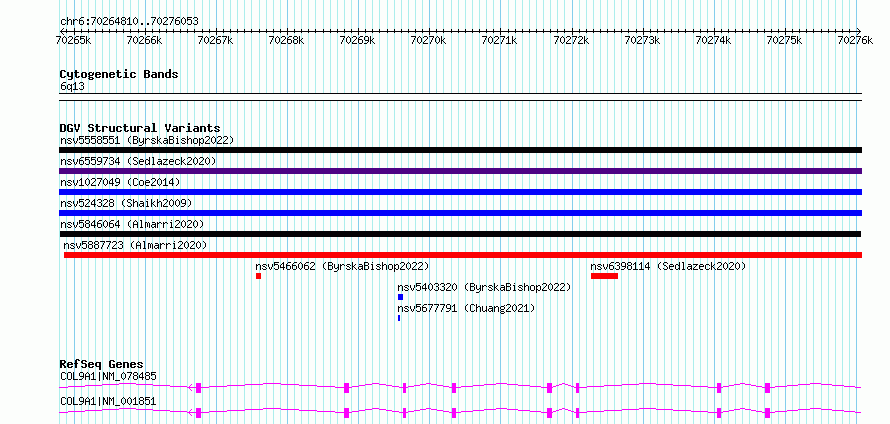Click the nsv5846064 black variant bar
Screen dimensions: 890x424
point(460,234)
